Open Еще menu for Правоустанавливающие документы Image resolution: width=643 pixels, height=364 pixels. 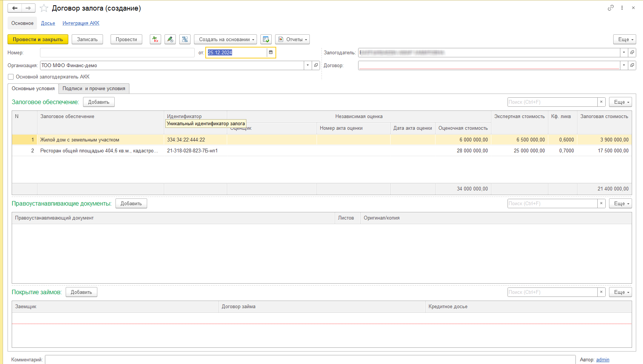(620, 203)
